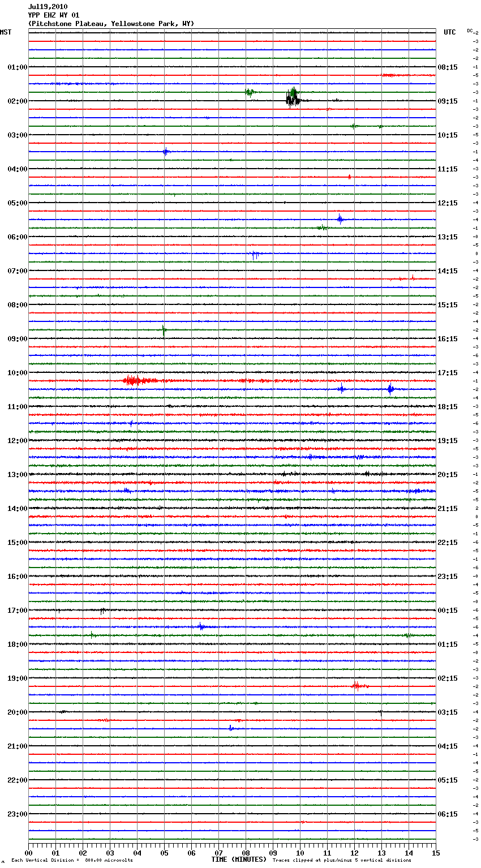The width and height of the screenshot is (481, 868).
Task: Click bottom-axis minute tick label '08'
Action: (246, 853)
